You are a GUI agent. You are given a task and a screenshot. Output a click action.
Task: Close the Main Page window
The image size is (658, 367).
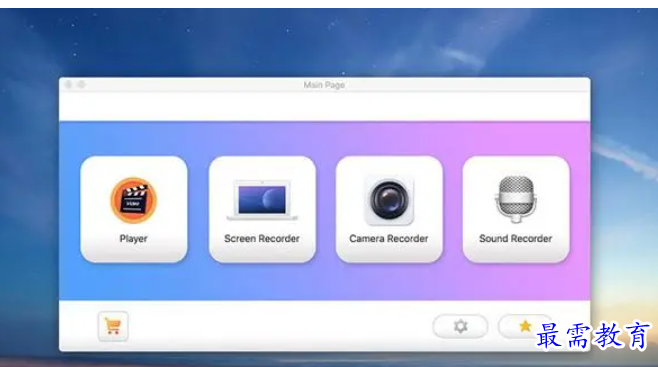(68, 85)
